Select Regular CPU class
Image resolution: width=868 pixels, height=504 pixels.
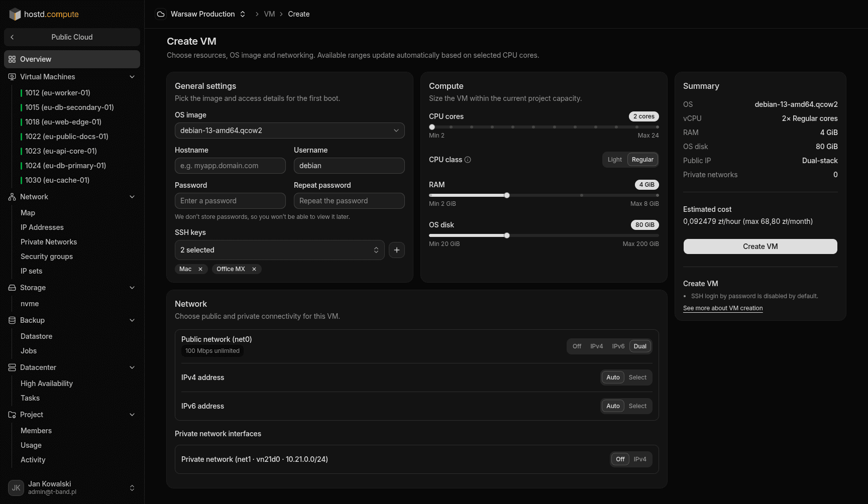point(642,160)
